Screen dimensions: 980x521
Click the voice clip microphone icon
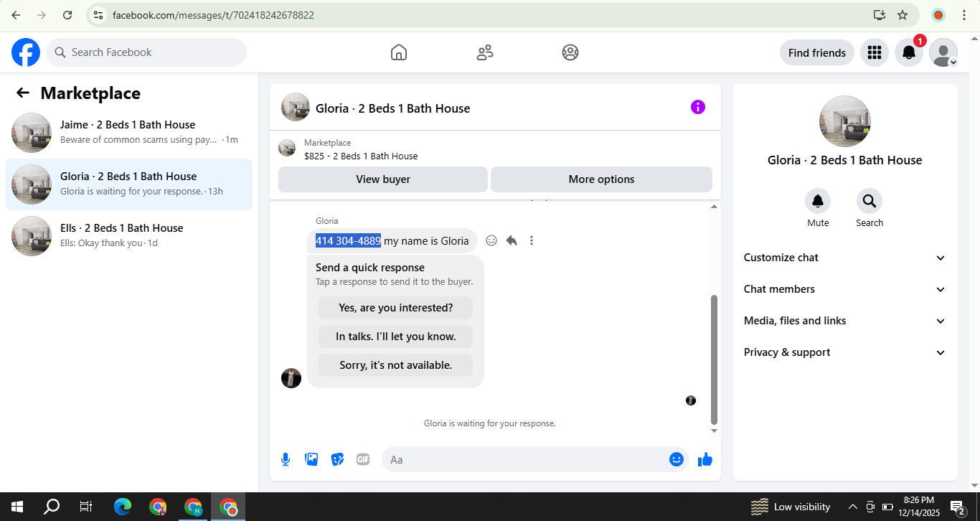[286, 459]
